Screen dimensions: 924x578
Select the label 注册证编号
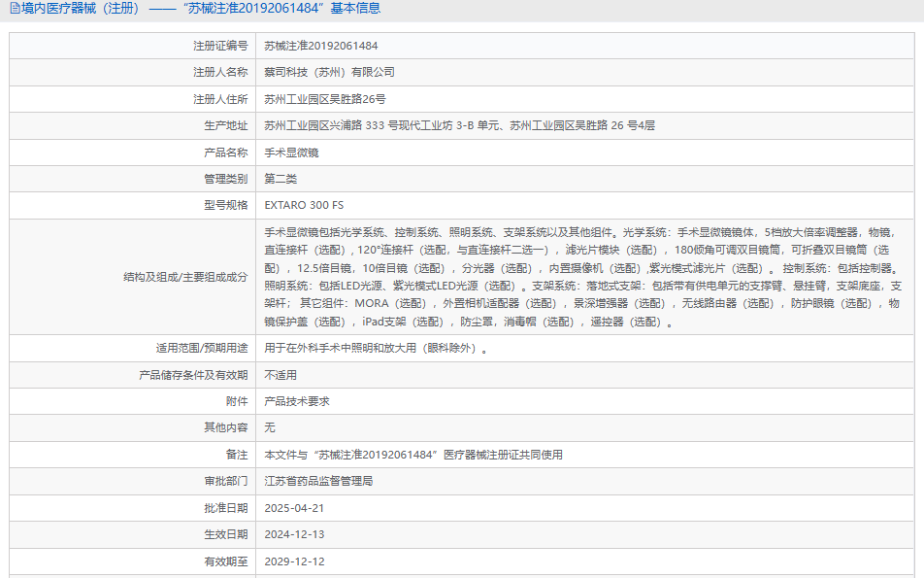point(220,46)
